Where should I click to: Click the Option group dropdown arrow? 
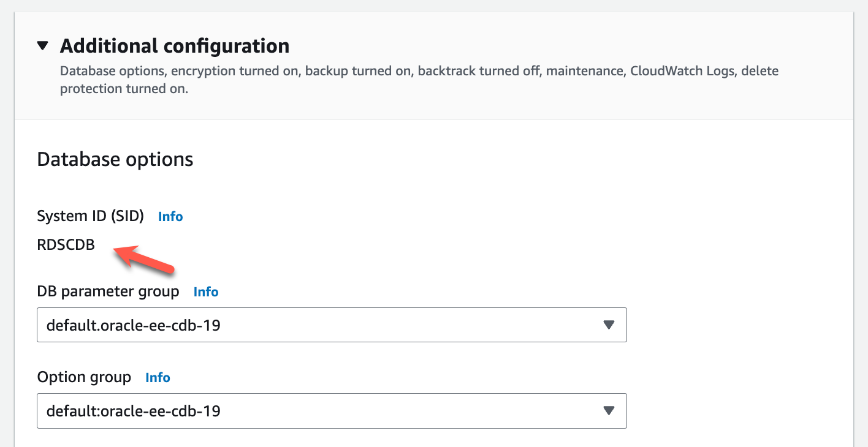click(x=609, y=410)
